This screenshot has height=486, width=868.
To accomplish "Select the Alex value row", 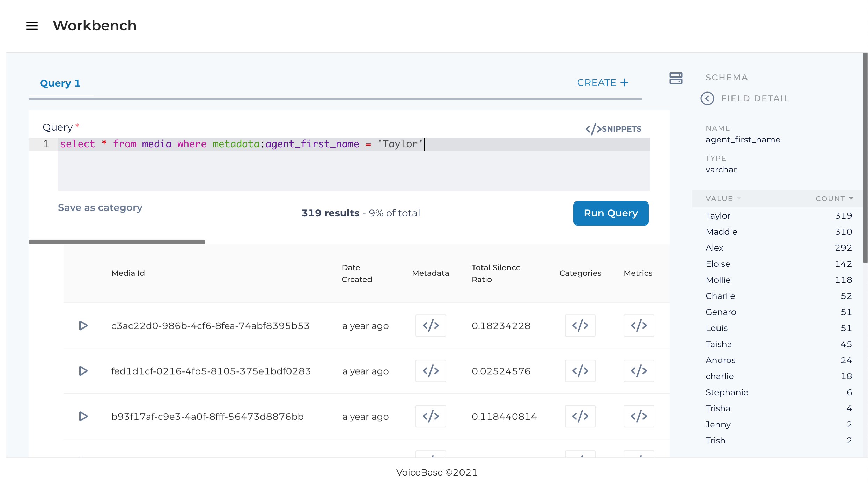I will point(779,248).
